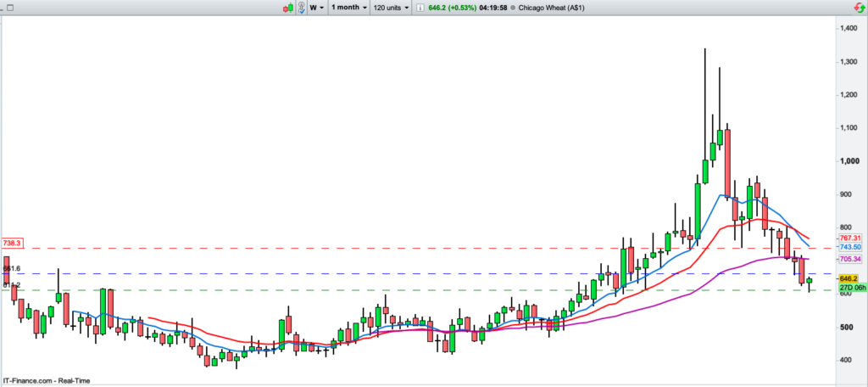This screenshot has width=868, height=387.
Task: Click the purple 705.34 moving average tag
Action: 850,259
